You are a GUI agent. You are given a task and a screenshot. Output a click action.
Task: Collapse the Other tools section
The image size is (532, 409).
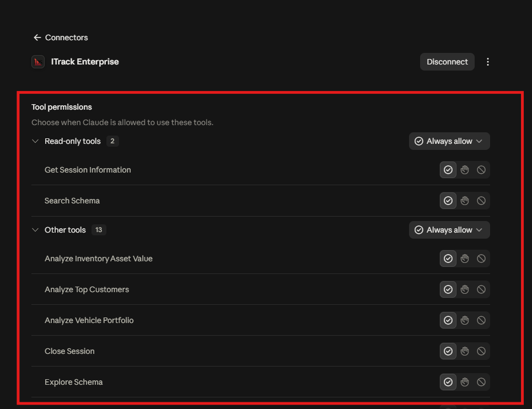[35, 230]
